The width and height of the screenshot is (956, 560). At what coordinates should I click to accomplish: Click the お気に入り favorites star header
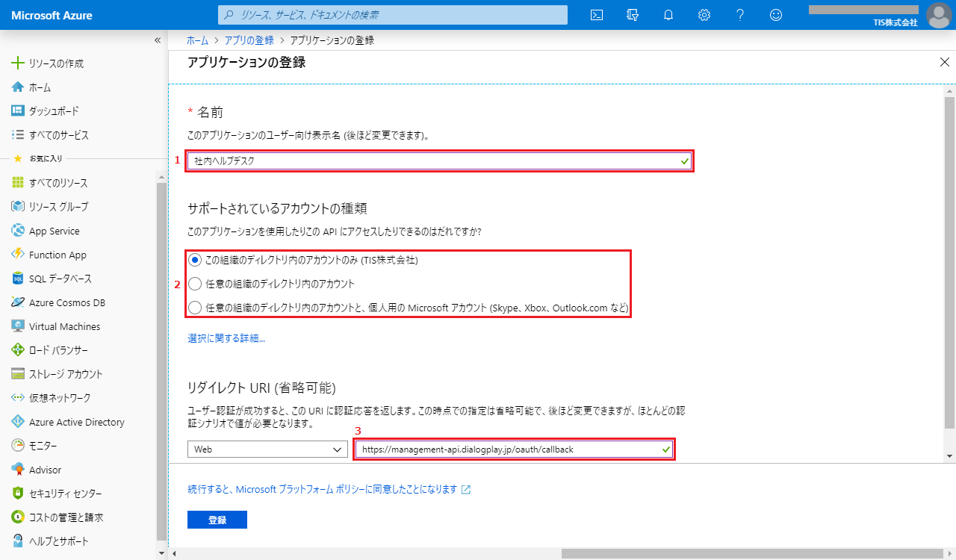pyautogui.click(x=37, y=158)
